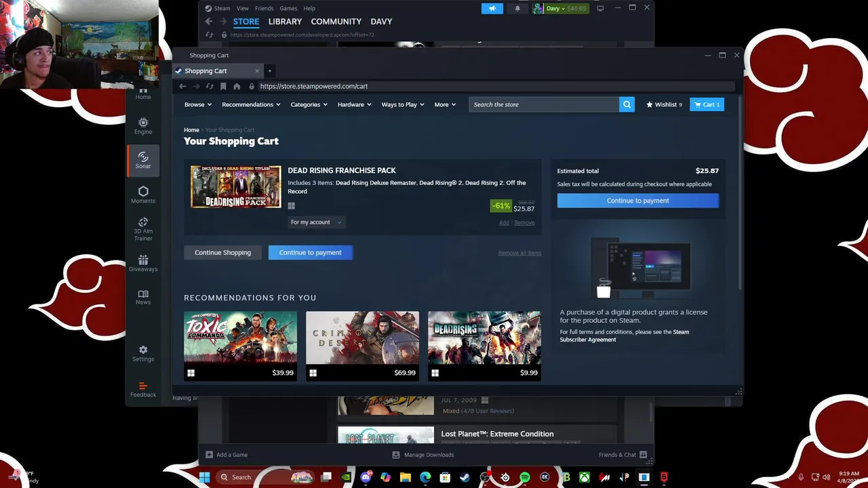This screenshot has width=868, height=488.
Task: Open a new tab with plus button
Action: point(269,70)
